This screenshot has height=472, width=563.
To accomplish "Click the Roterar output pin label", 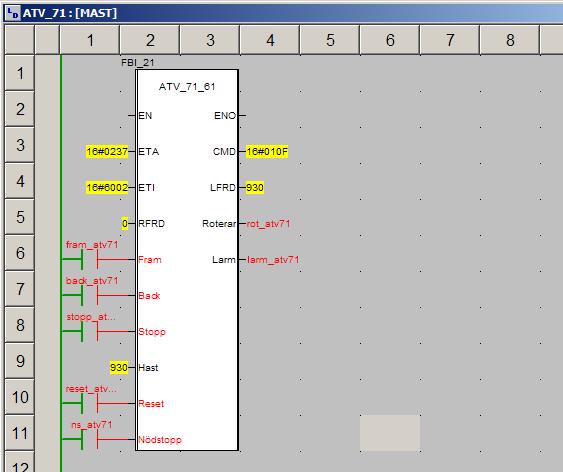I will point(219,224).
